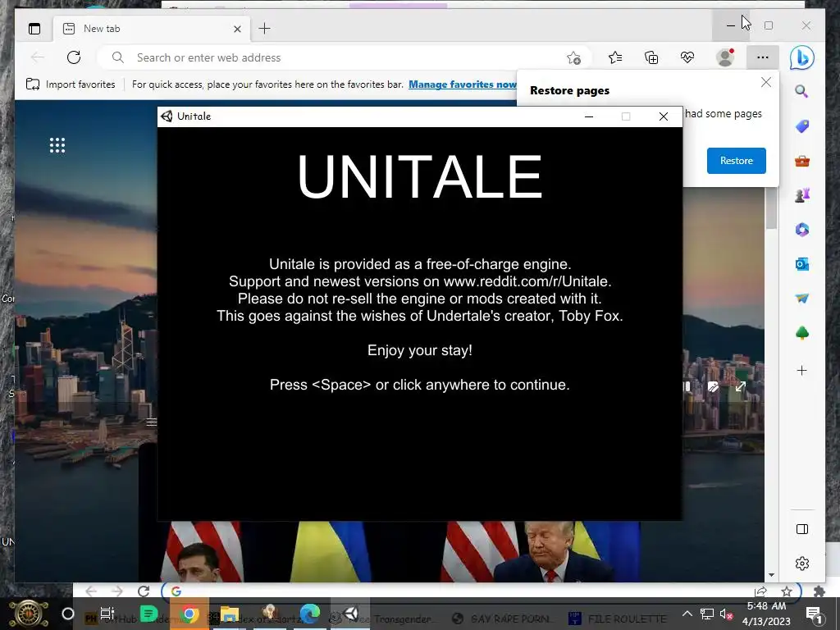Click the Chrome share page icon
The image size is (840, 630).
pyautogui.click(x=760, y=591)
